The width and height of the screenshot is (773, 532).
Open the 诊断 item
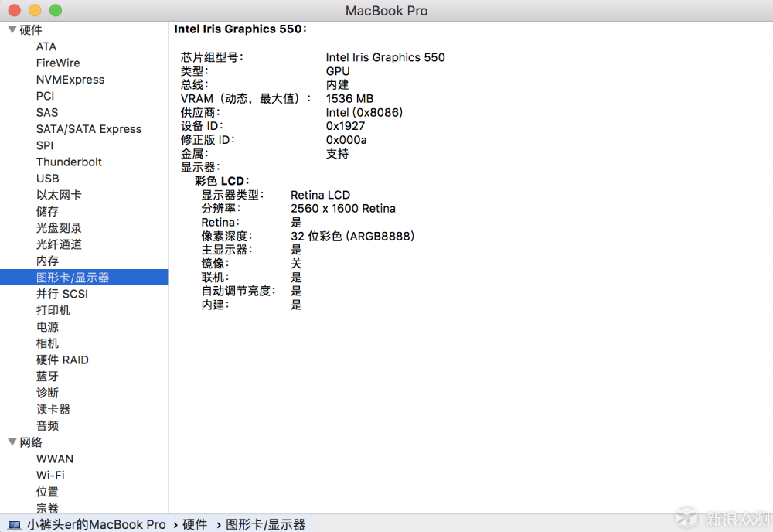pyautogui.click(x=47, y=393)
